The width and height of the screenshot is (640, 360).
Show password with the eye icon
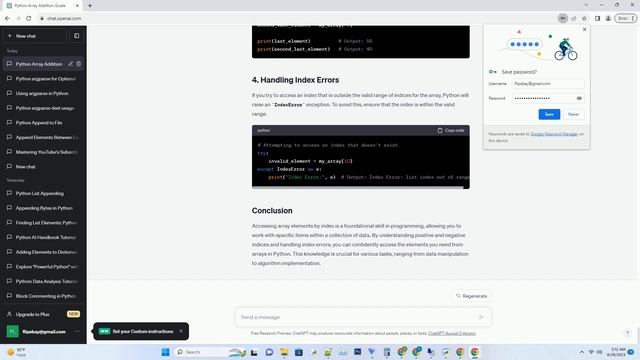579,98
